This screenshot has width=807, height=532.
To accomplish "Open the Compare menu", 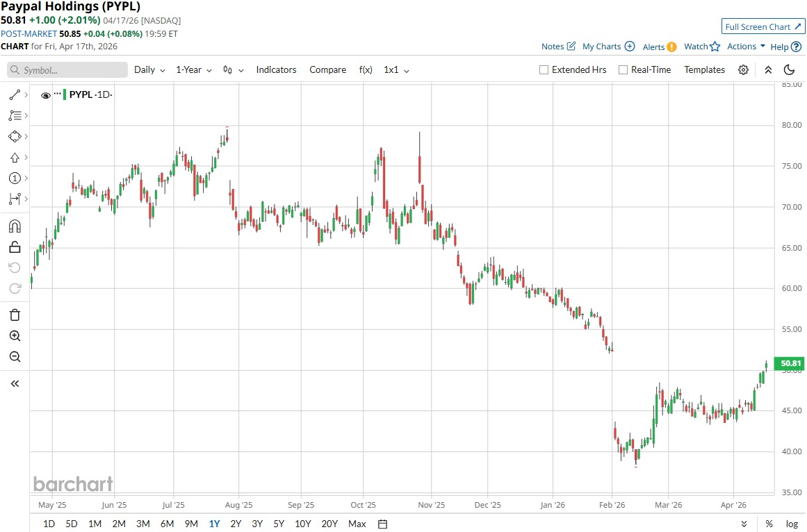I will (x=327, y=70).
